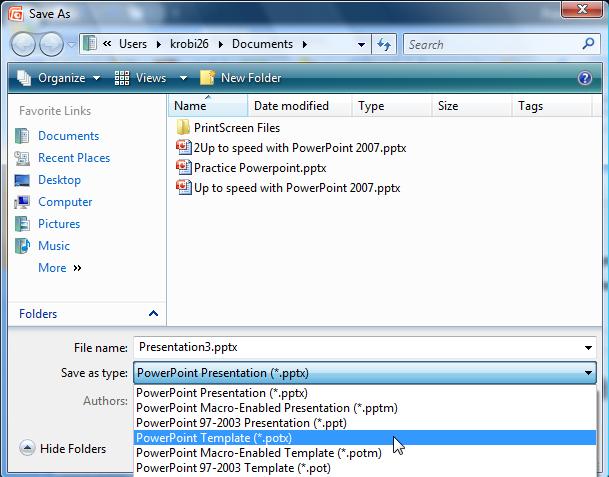609x477 pixels.
Task: Click the PowerPoint icon in title bar
Action: click(16, 14)
